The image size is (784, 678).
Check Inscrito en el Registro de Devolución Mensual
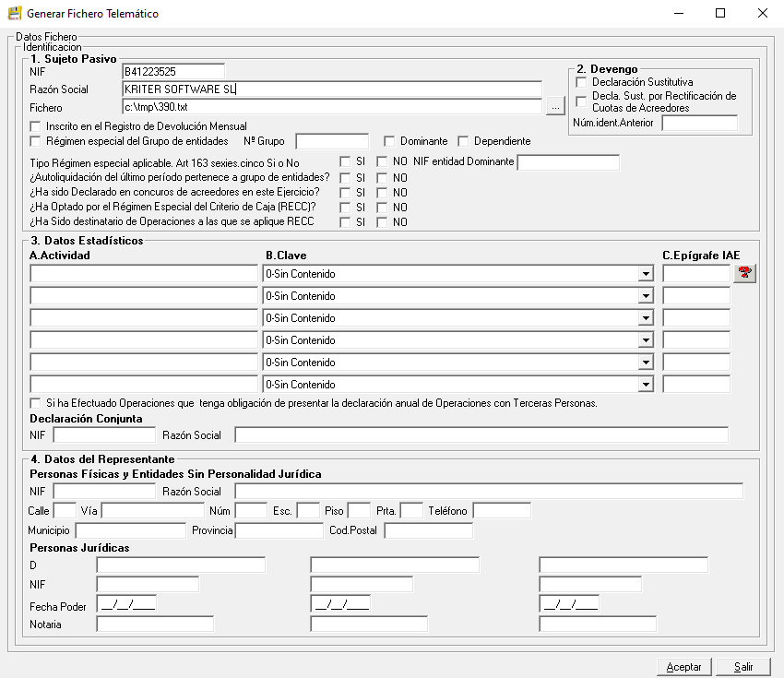coord(35,126)
